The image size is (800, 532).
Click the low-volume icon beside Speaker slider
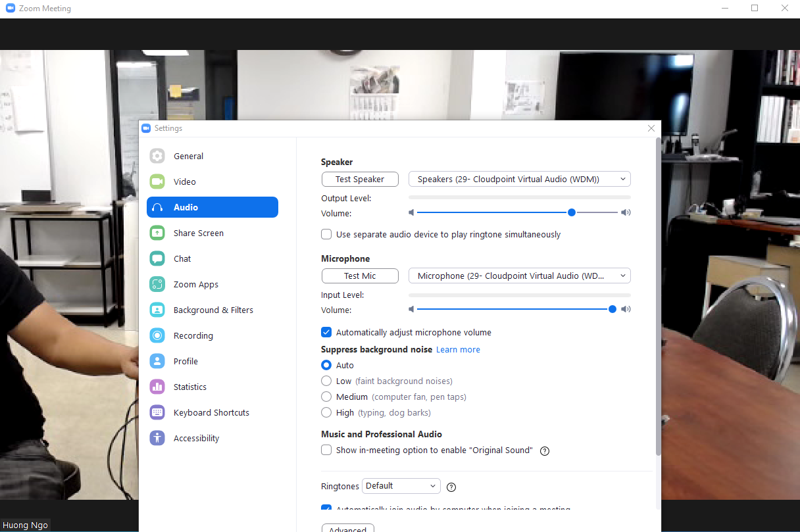coord(411,213)
